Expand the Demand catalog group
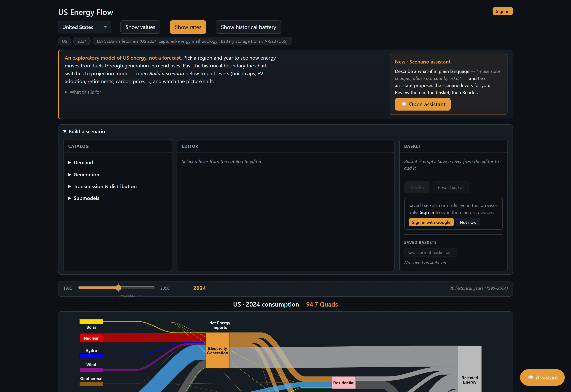This screenshot has height=392, width=571. [x=81, y=163]
